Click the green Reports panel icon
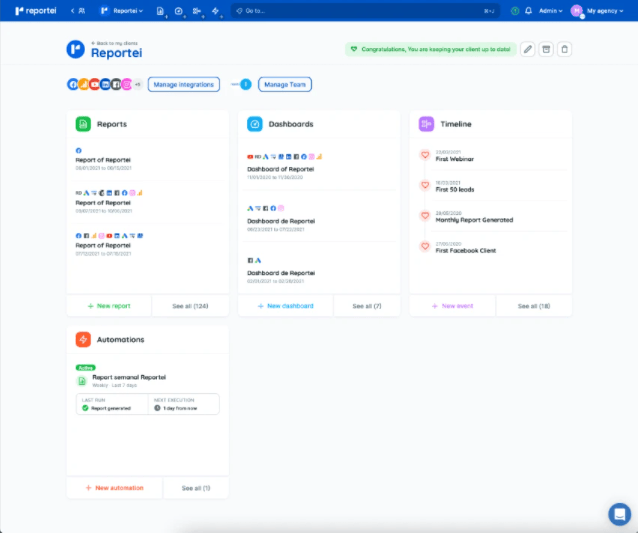The image size is (638, 535). tap(83, 124)
